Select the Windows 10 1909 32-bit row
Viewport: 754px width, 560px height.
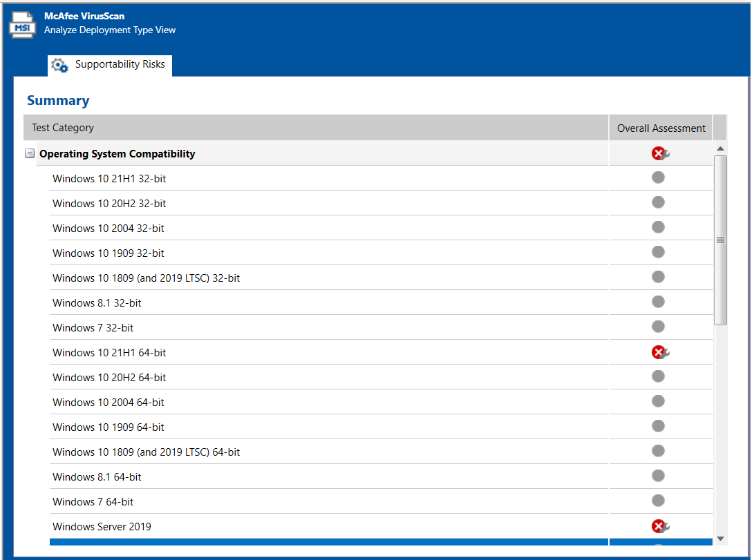381,253
